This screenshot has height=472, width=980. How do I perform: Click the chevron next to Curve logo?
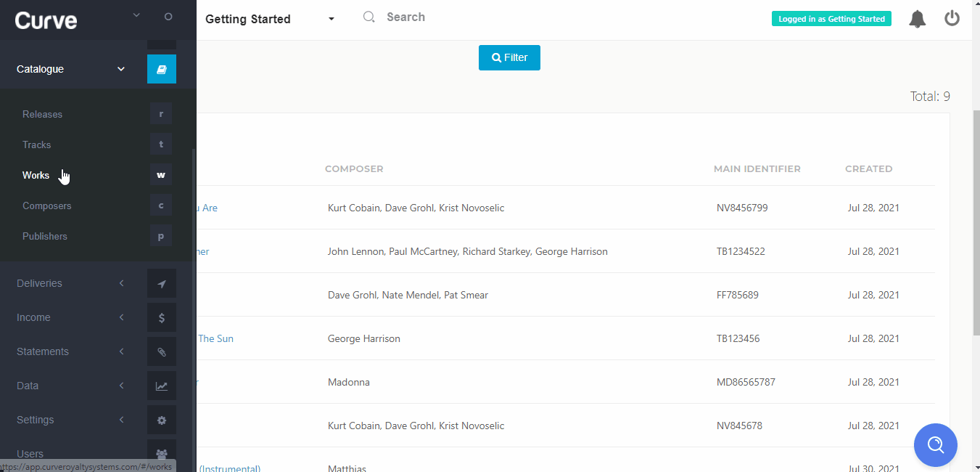point(136,15)
